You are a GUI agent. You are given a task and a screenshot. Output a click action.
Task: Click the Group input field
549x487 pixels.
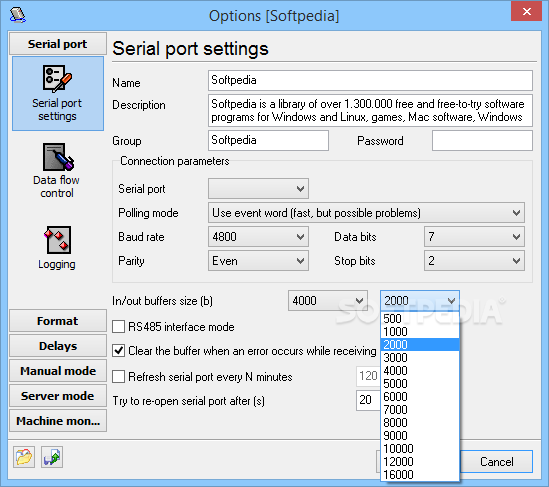[x=268, y=140]
